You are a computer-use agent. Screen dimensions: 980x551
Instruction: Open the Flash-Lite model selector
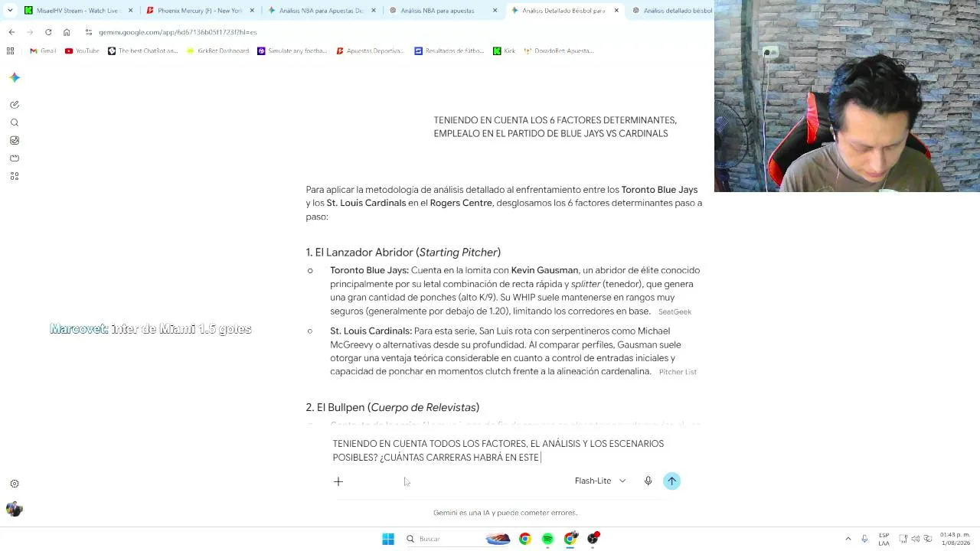click(x=600, y=481)
